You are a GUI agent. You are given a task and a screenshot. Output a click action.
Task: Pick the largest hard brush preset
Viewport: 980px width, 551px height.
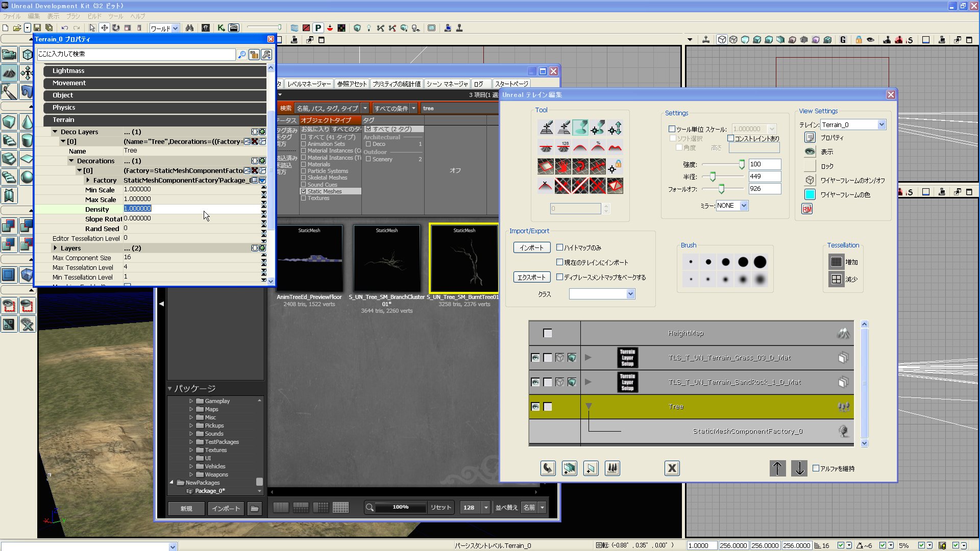point(760,262)
